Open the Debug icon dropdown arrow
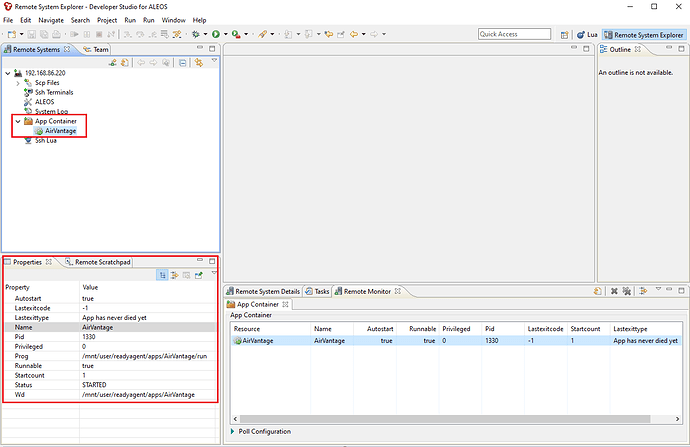This screenshot has height=447, width=690. point(206,34)
